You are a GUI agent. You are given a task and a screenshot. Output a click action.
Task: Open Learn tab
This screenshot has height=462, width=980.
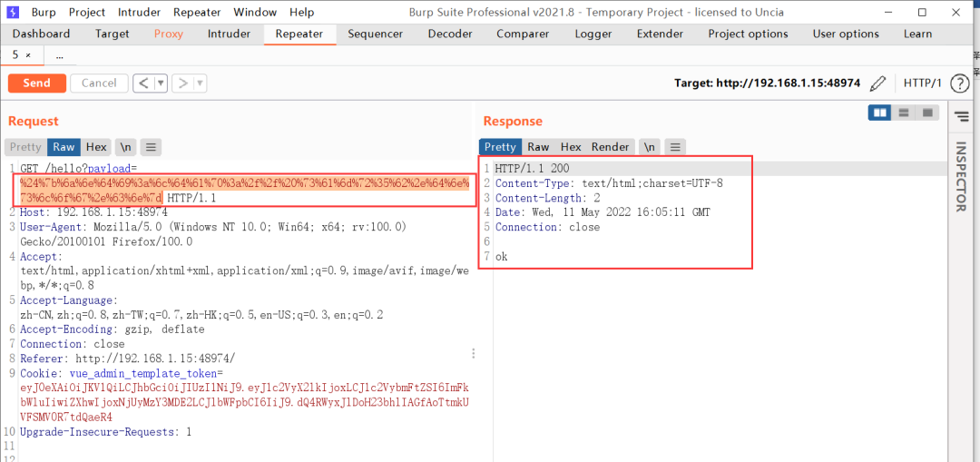coord(917,34)
